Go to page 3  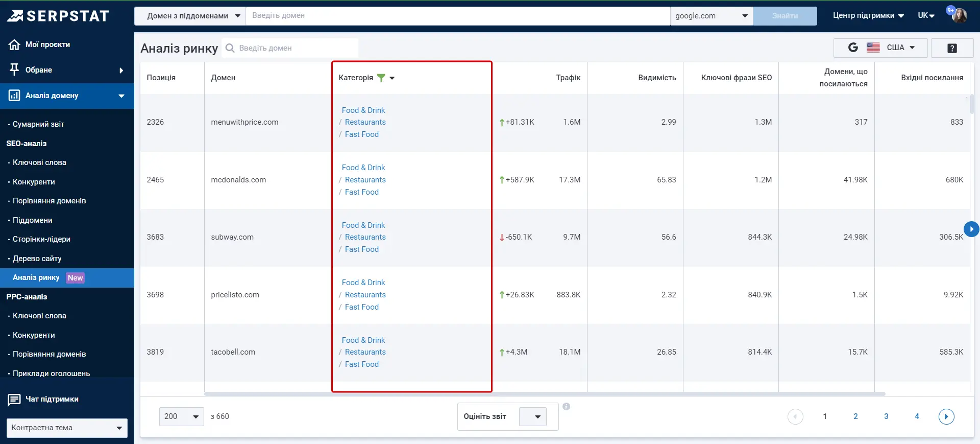pyautogui.click(x=886, y=416)
